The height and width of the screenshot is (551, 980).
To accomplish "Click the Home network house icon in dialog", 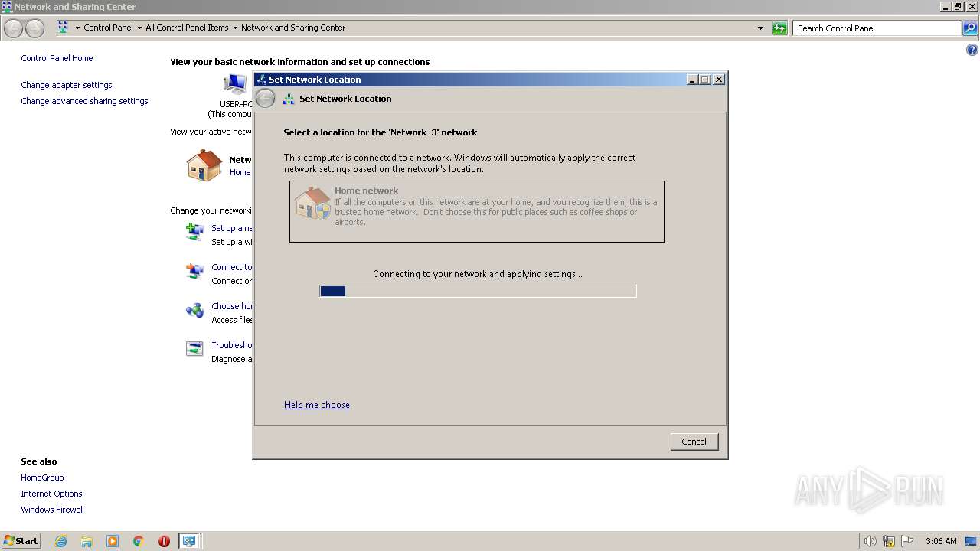I will [312, 204].
